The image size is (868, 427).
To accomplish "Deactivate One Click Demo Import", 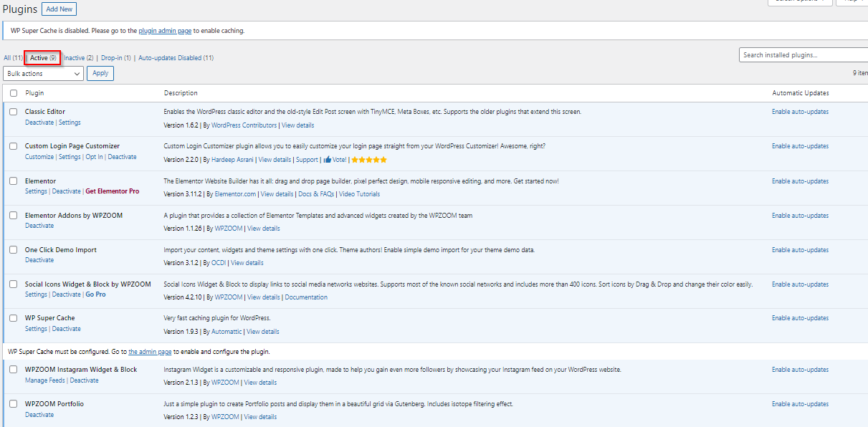I will click(39, 260).
